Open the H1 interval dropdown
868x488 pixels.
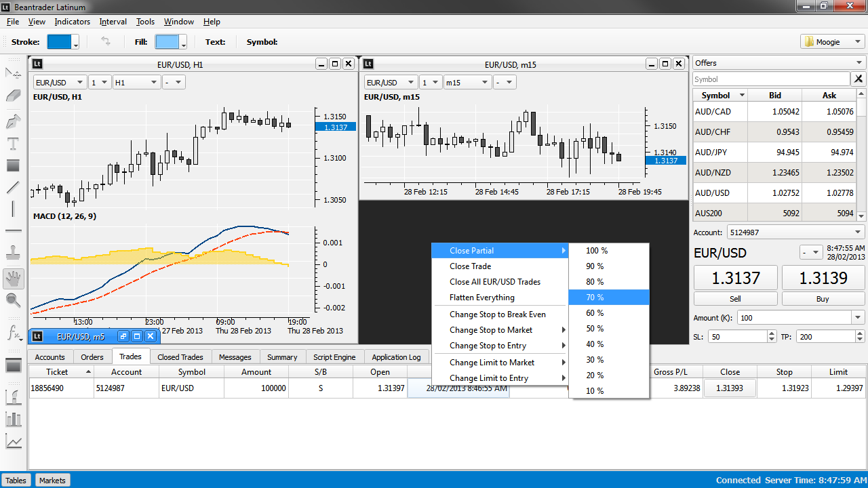point(136,82)
